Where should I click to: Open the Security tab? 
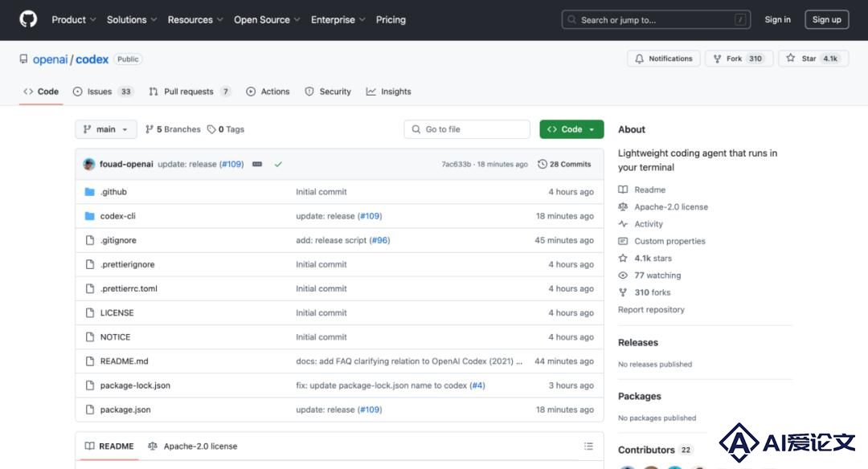328,92
